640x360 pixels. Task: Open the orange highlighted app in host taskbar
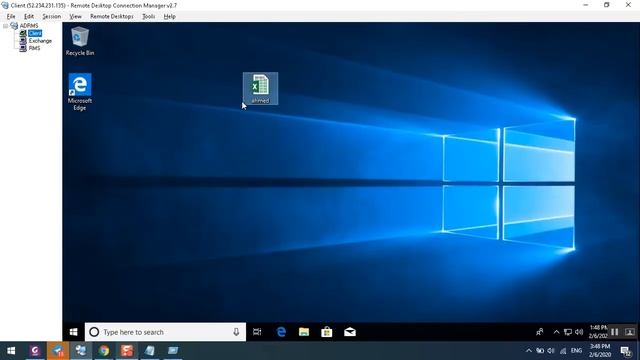point(58,351)
